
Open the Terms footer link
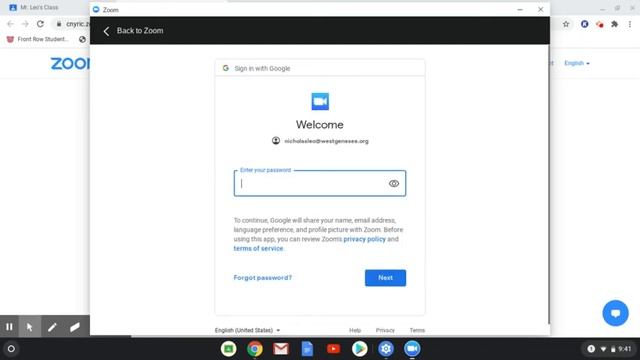tap(417, 330)
